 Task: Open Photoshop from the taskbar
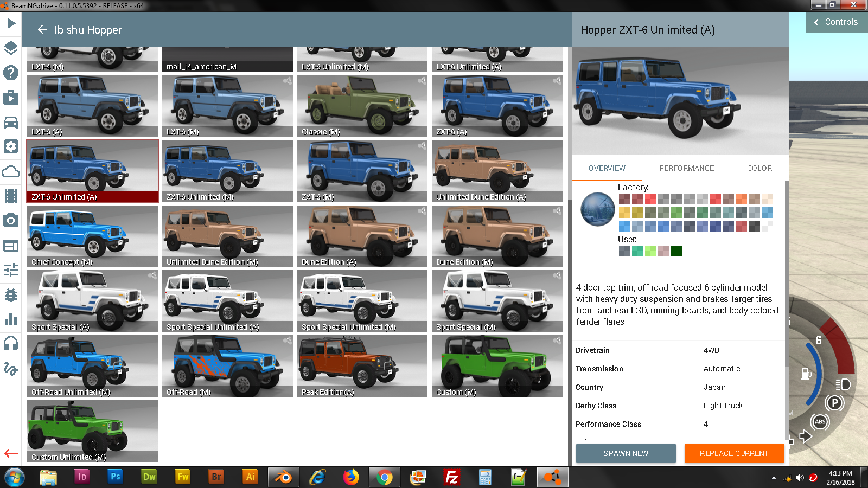[116, 477]
